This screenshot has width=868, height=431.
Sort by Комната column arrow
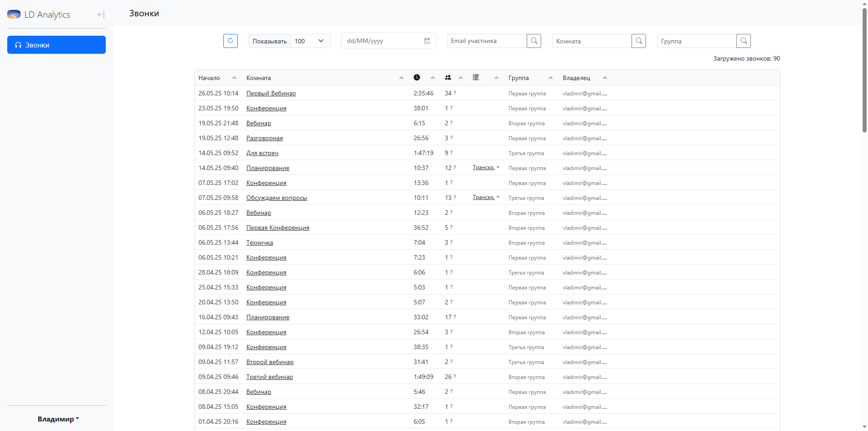pyautogui.click(x=401, y=77)
